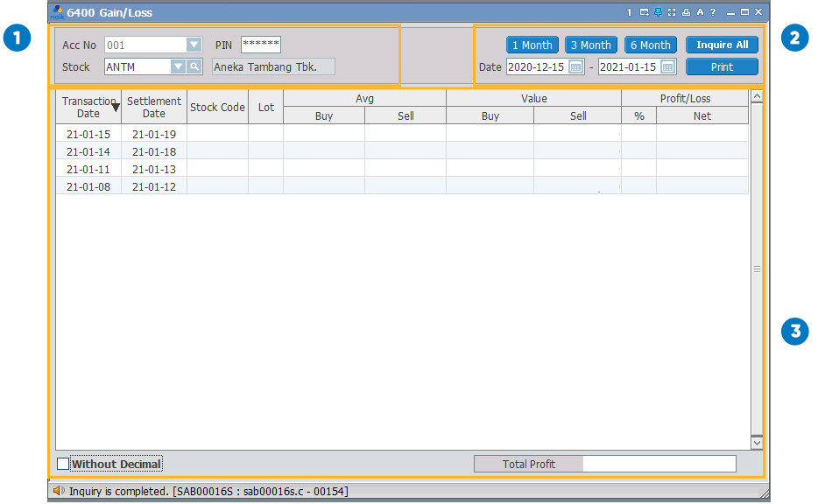Click the font size 'A' icon

pos(700,12)
